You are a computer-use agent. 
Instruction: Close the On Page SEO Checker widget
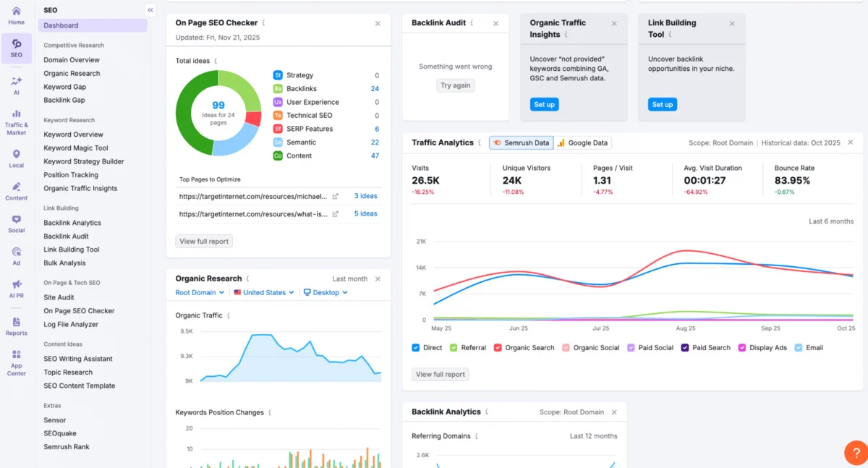[378, 24]
